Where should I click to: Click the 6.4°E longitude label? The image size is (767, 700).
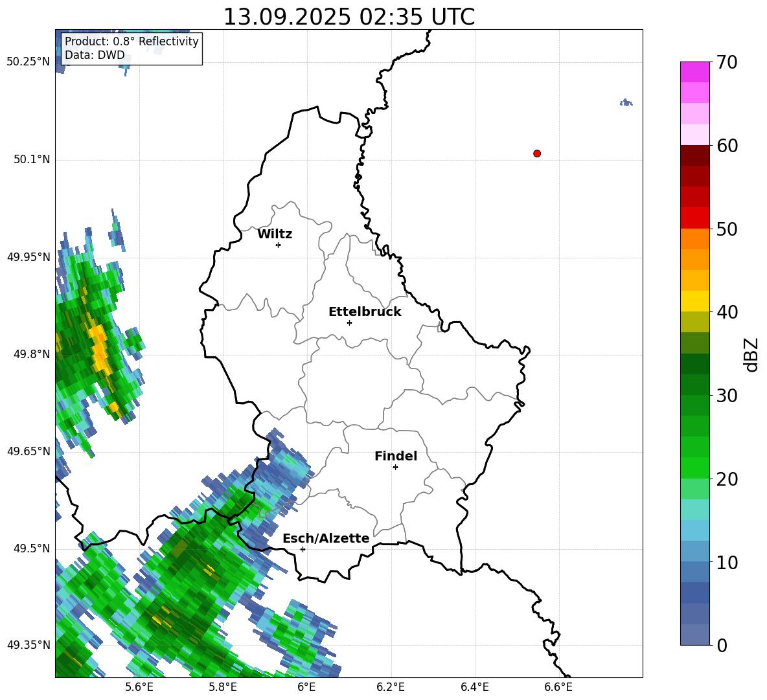click(x=474, y=687)
